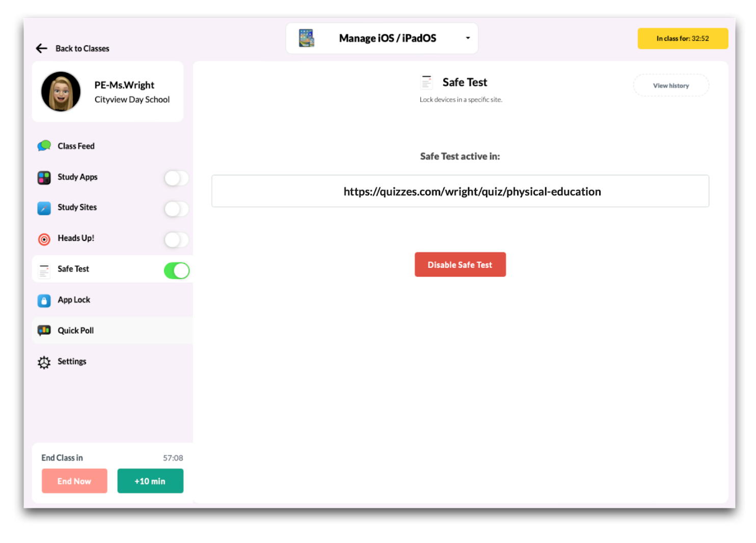Click the Study Sites compass icon

click(44, 208)
